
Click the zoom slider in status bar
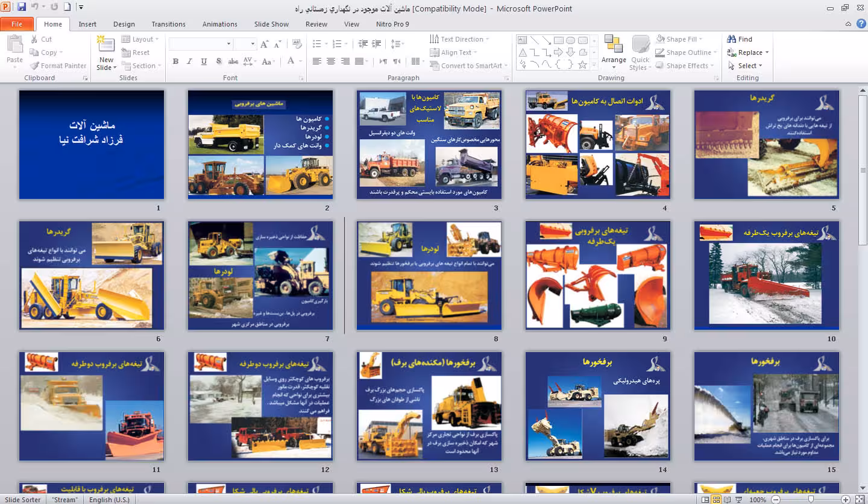pos(811,500)
